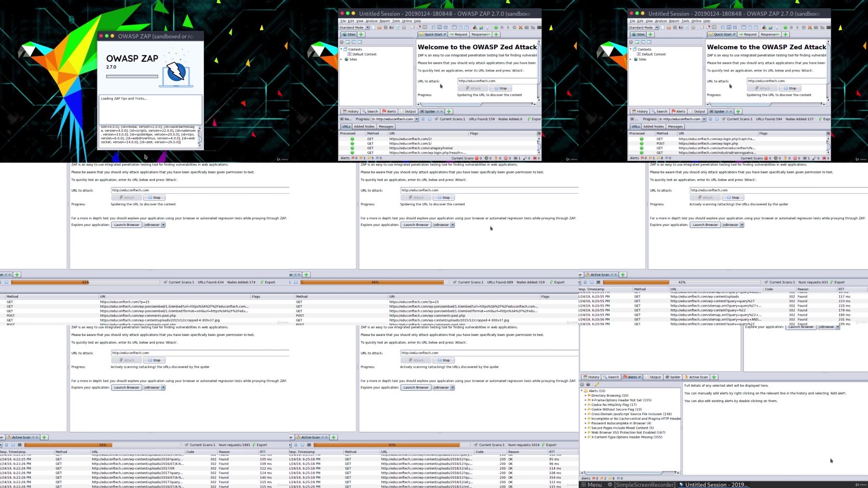Switch to Output tab beside the selected Alerts tab
The height and width of the screenshot is (488, 868).
coord(653,377)
